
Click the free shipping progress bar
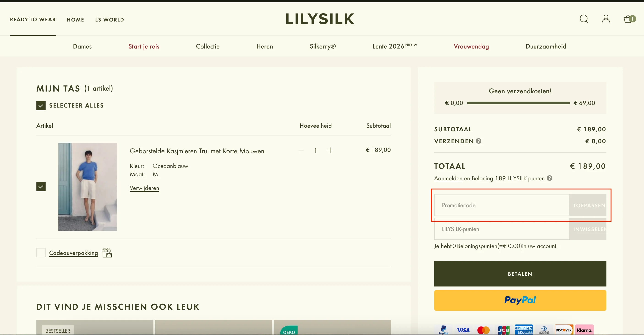pyautogui.click(x=518, y=103)
